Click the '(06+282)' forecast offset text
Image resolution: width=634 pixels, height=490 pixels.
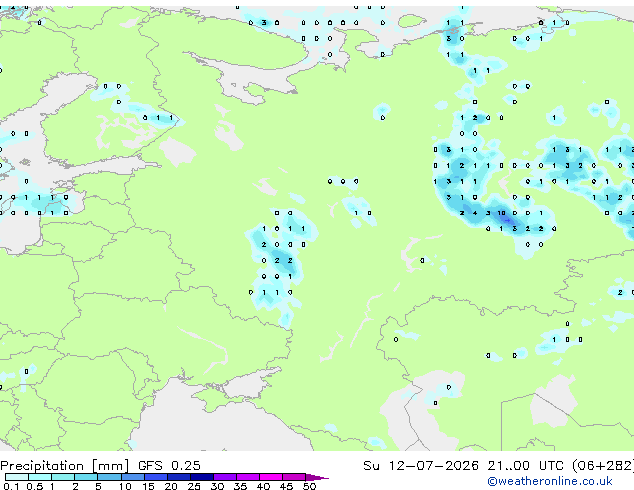tap(603, 466)
